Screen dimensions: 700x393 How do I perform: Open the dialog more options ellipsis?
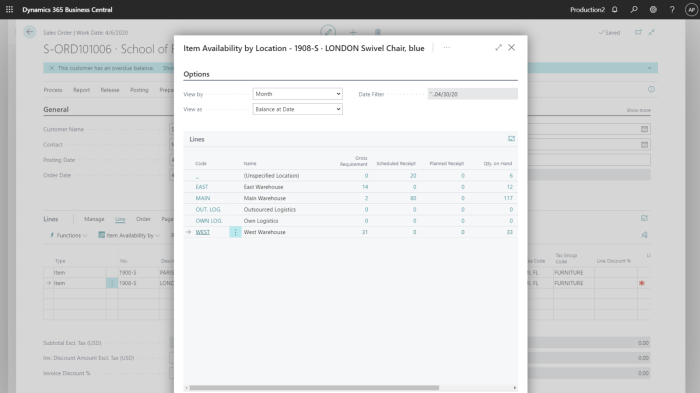pyautogui.click(x=446, y=47)
